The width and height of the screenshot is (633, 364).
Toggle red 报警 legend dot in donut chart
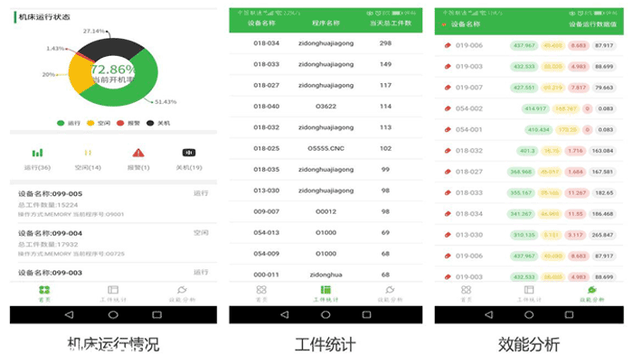click(120, 123)
